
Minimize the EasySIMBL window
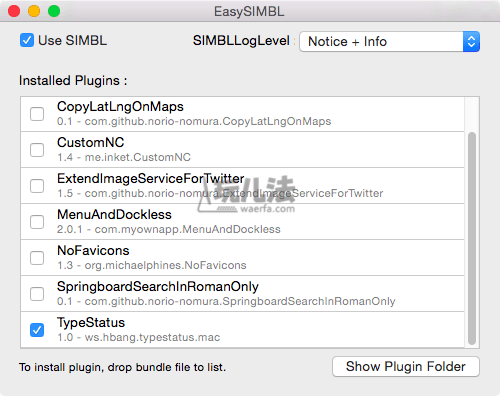34,11
